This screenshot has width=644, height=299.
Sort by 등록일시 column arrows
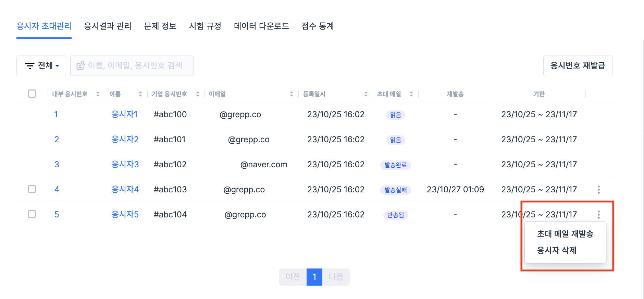[366, 94]
